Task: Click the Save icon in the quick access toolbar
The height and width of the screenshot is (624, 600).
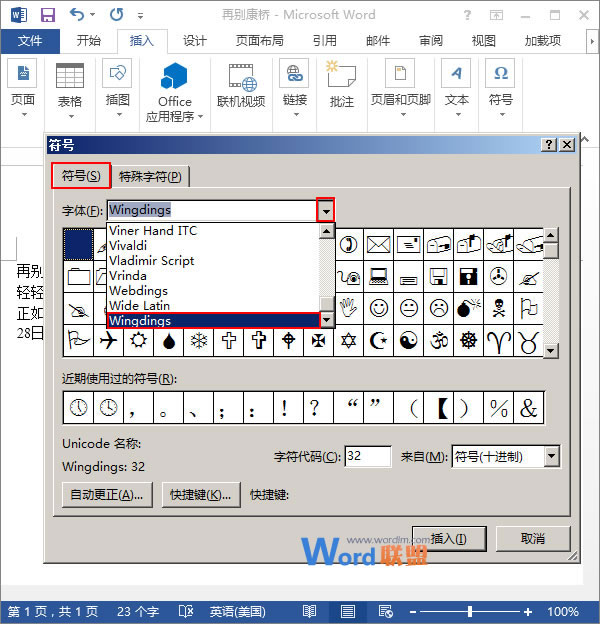Action: point(48,15)
